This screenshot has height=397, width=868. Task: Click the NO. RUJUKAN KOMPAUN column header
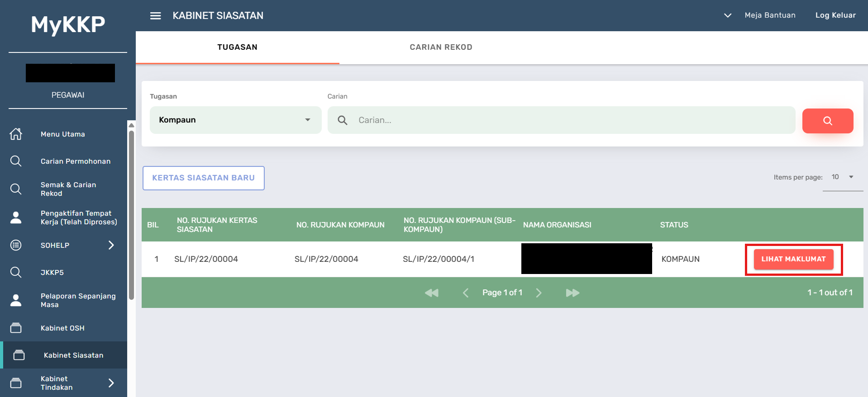[340, 225]
